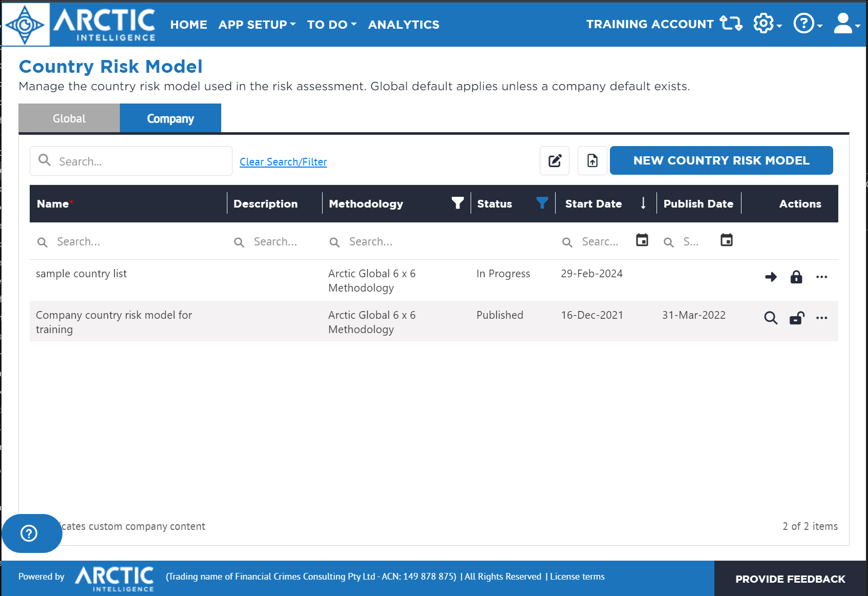Expand the APP SETUP menu
This screenshot has height=596, width=868.
point(257,25)
